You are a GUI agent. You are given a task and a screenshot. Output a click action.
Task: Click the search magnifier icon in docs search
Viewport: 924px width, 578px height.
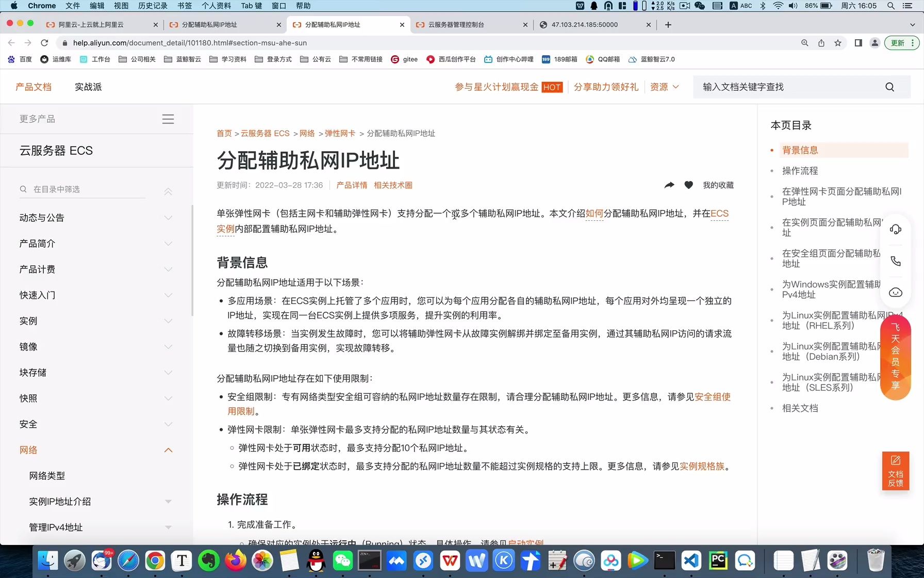tap(889, 87)
